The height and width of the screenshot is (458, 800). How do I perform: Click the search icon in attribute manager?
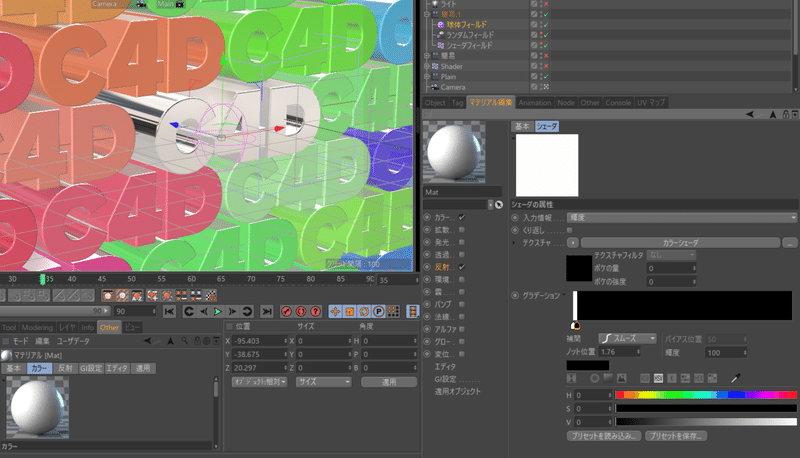pos(185,341)
